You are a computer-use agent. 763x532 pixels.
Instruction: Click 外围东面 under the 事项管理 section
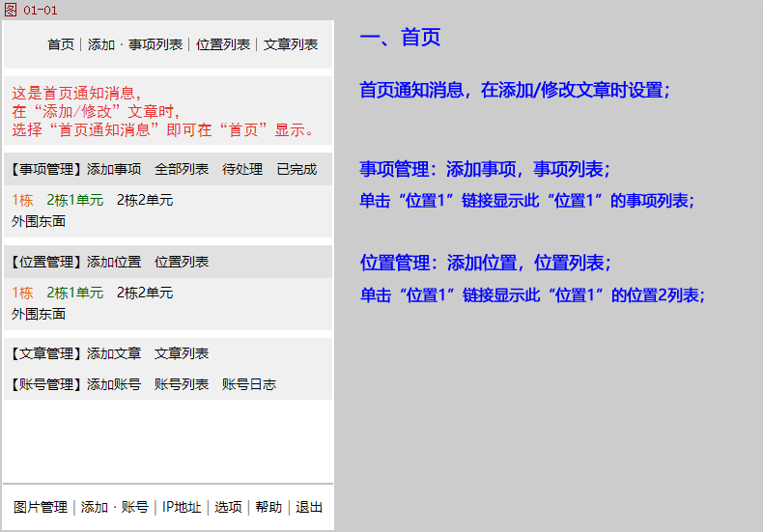coord(39,221)
